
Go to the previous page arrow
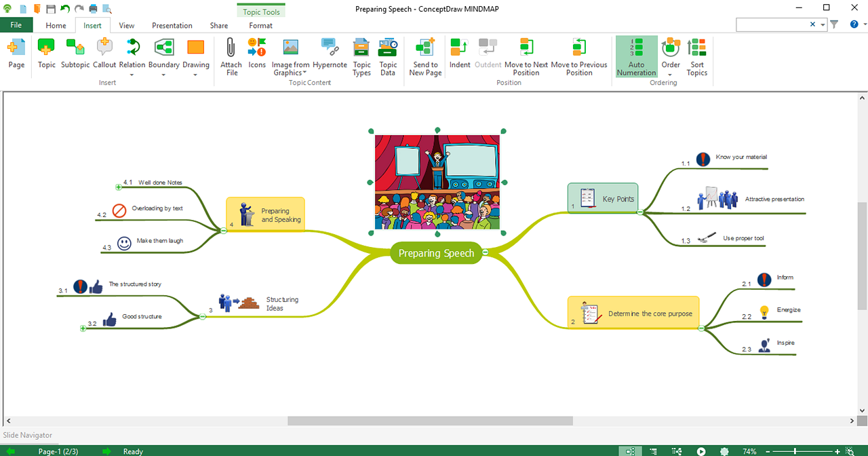pos(10,451)
